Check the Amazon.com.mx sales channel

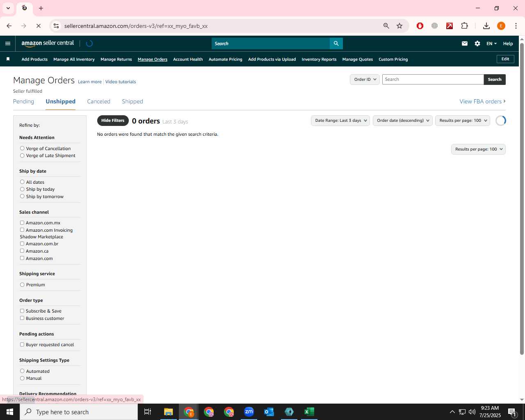(x=22, y=223)
